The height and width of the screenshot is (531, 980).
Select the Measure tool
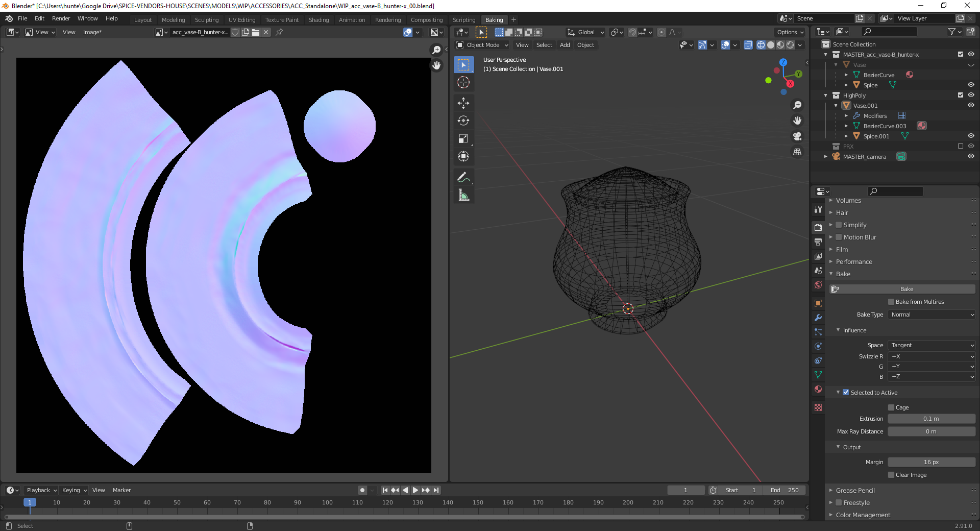click(463, 195)
